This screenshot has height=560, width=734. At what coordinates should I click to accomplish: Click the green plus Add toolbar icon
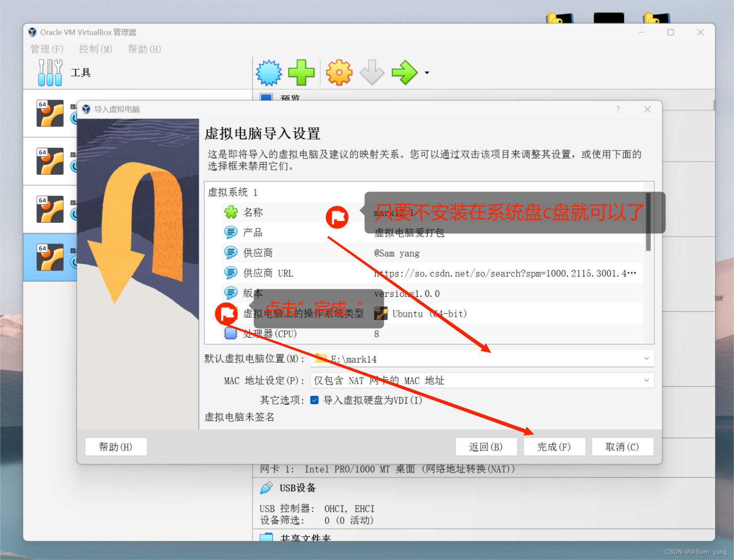(301, 72)
